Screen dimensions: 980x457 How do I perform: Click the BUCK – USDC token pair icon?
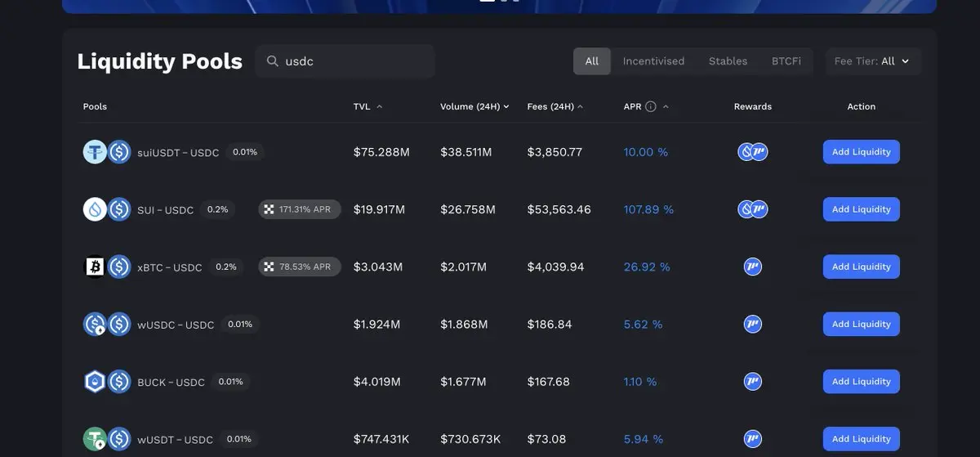coord(107,382)
